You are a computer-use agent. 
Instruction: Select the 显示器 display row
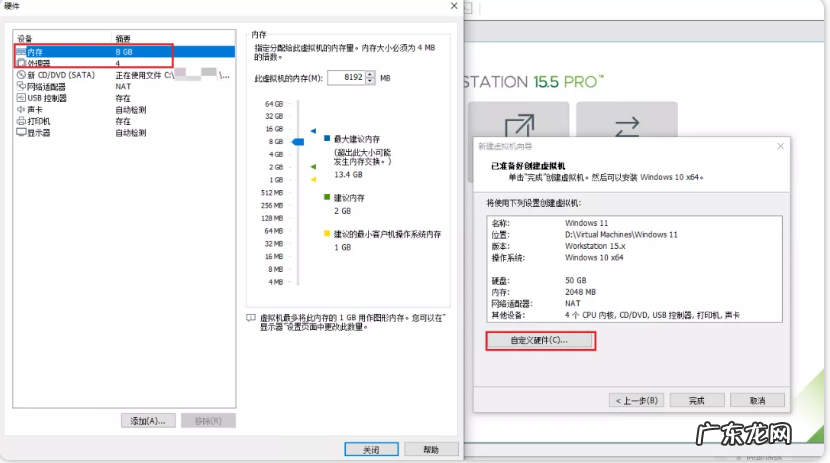[x=125, y=133]
